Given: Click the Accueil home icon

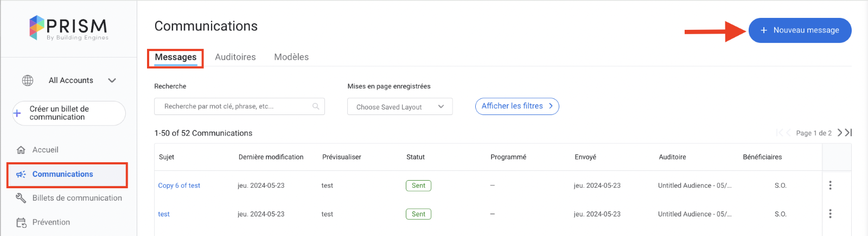Looking at the screenshot, I should coord(21,150).
